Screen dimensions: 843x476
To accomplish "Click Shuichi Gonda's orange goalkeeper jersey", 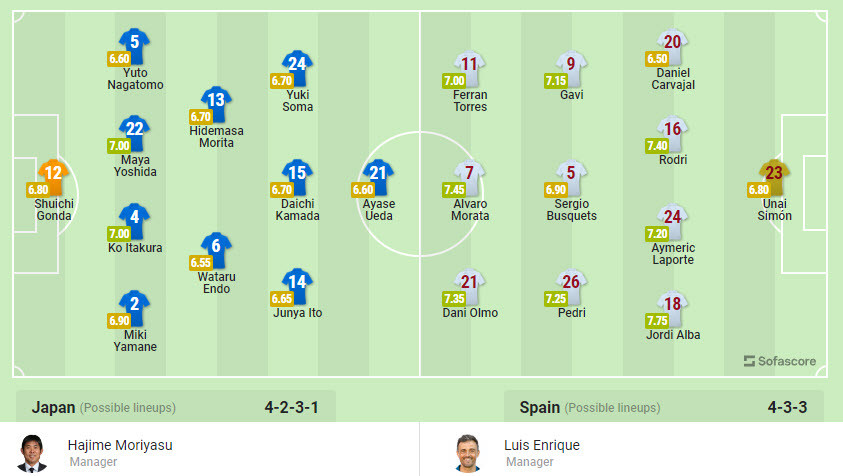I will click(x=54, y=174).
